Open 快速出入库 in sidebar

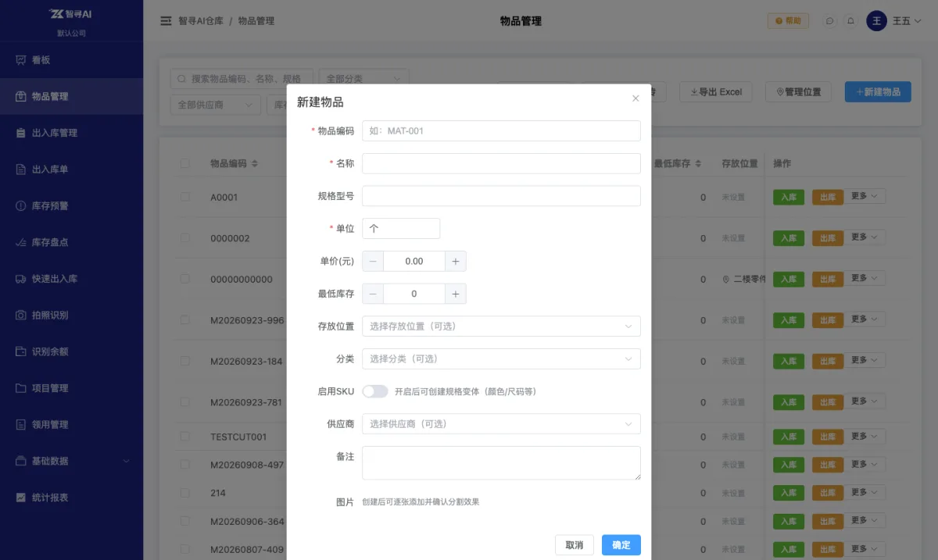pyautogui.click(x=71, y=279)
